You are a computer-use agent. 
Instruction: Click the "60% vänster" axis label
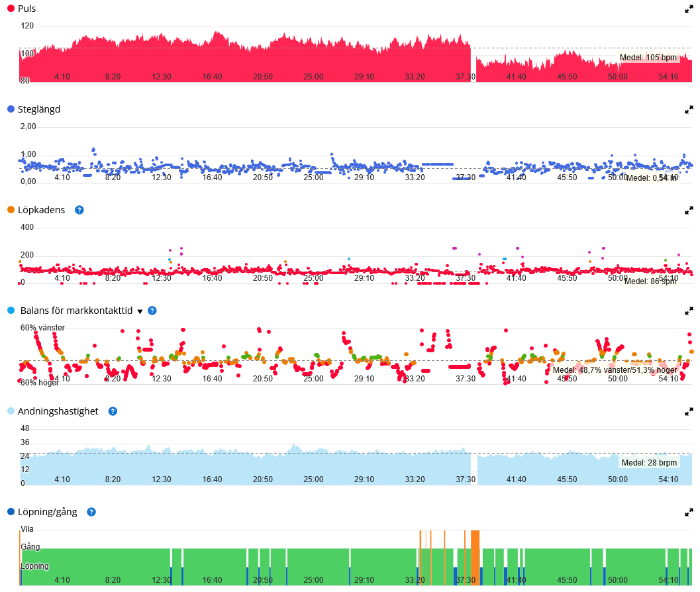pyautogui.click(x=42, y=328)
